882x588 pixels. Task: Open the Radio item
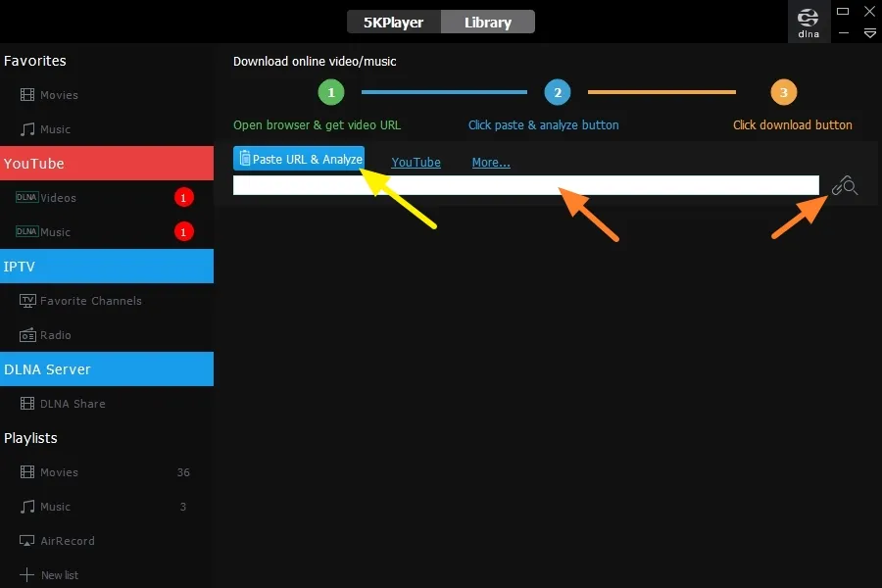(55, 335)
